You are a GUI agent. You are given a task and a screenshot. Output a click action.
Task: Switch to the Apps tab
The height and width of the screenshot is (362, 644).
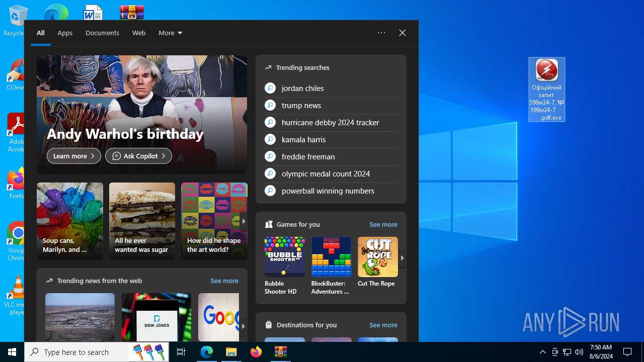click(65, 33)
